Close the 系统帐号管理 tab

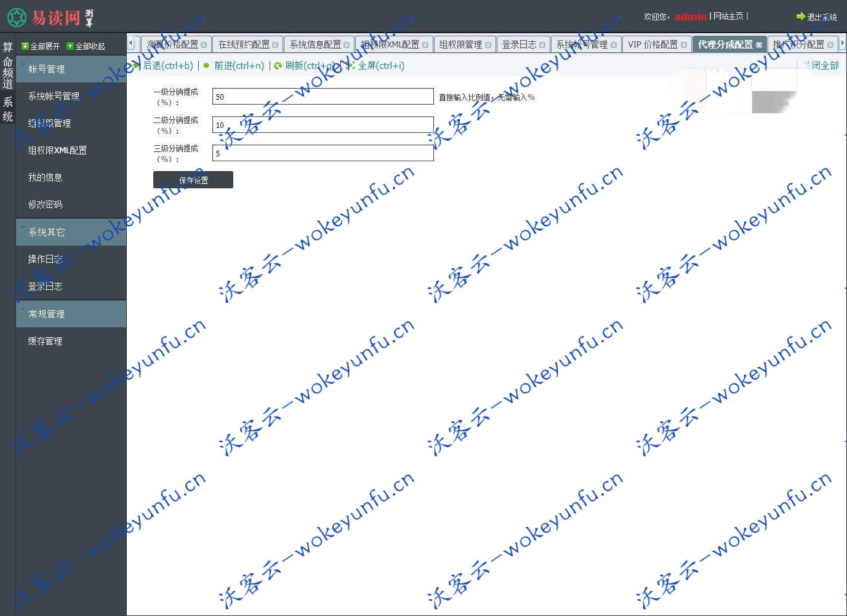pyautogui.click(x=614, y=45)
